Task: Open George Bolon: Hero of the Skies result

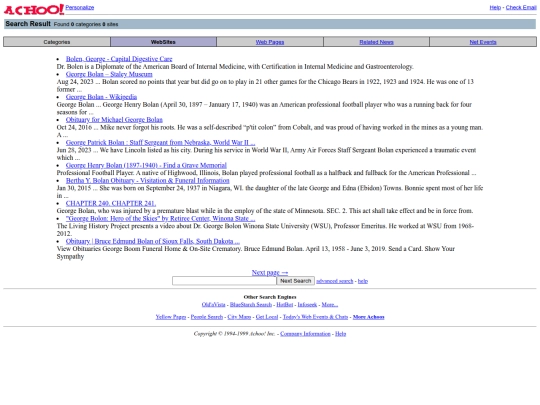Action: pos(160,218)
